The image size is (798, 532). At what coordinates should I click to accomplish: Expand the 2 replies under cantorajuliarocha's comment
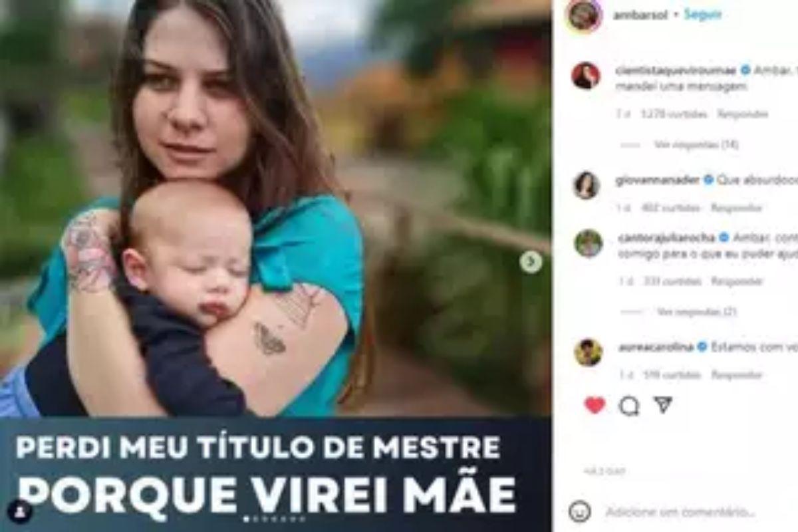(688, 311)
